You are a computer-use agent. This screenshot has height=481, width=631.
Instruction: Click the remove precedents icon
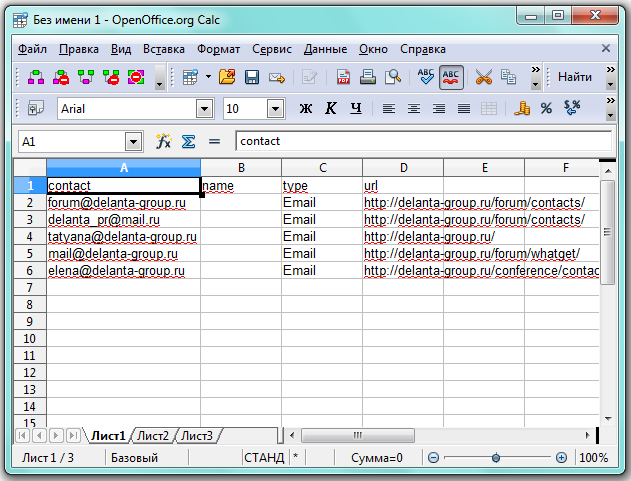61,77
